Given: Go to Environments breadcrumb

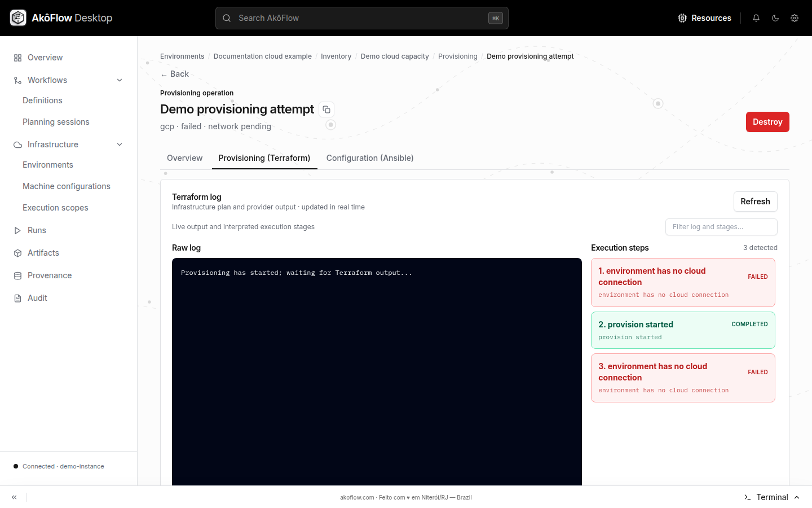Looking at the screenshot, I should 182,56.
